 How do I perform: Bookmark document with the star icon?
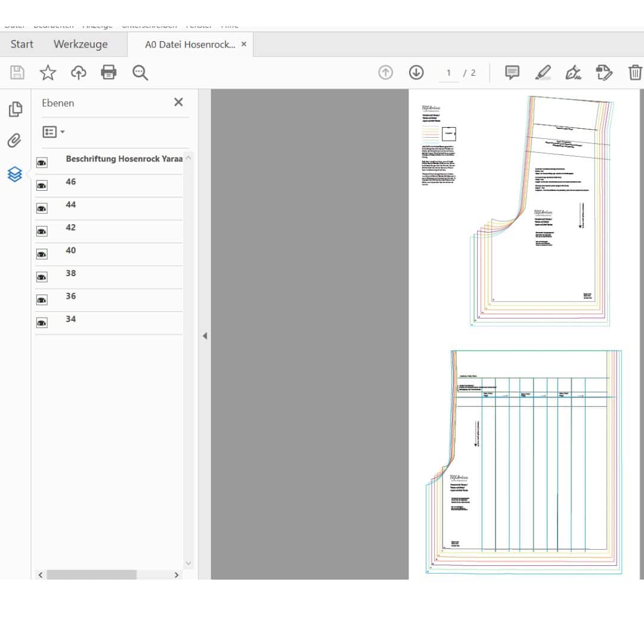(48, 73)
